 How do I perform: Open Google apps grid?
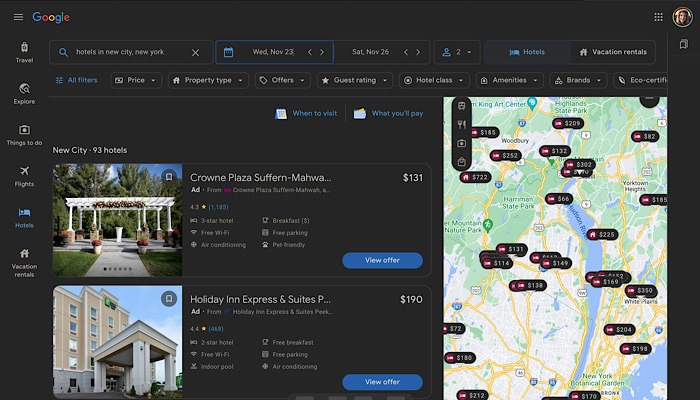point(658,17)
